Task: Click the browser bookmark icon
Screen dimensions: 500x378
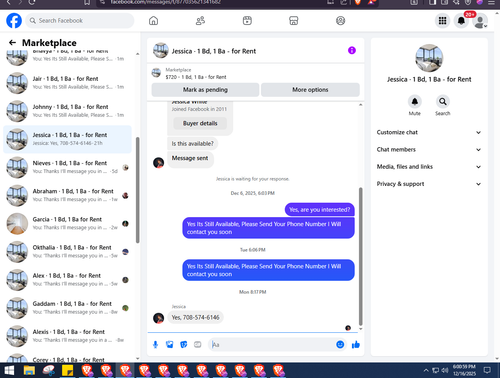Action: pyautogui.click(x=87, y=3)
